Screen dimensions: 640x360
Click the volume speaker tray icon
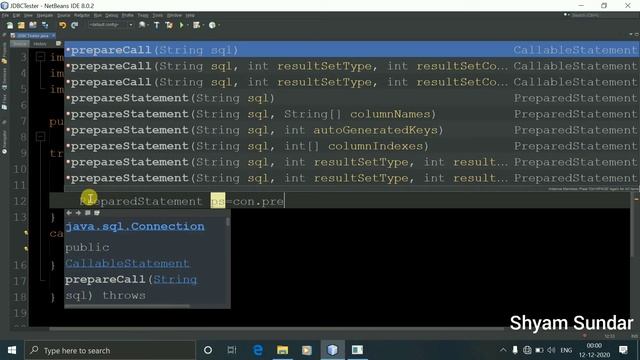(x=551, y=350)
